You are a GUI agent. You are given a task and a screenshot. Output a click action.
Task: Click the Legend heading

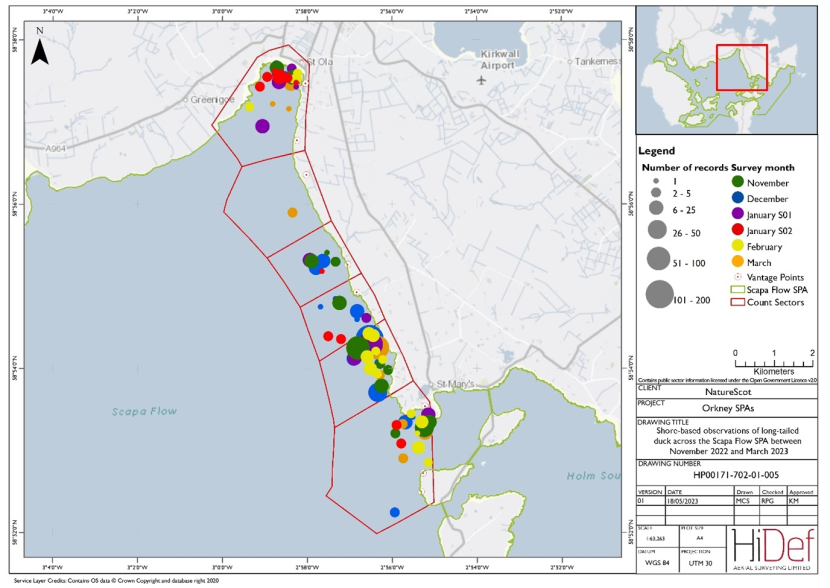[x=656, y=151]
